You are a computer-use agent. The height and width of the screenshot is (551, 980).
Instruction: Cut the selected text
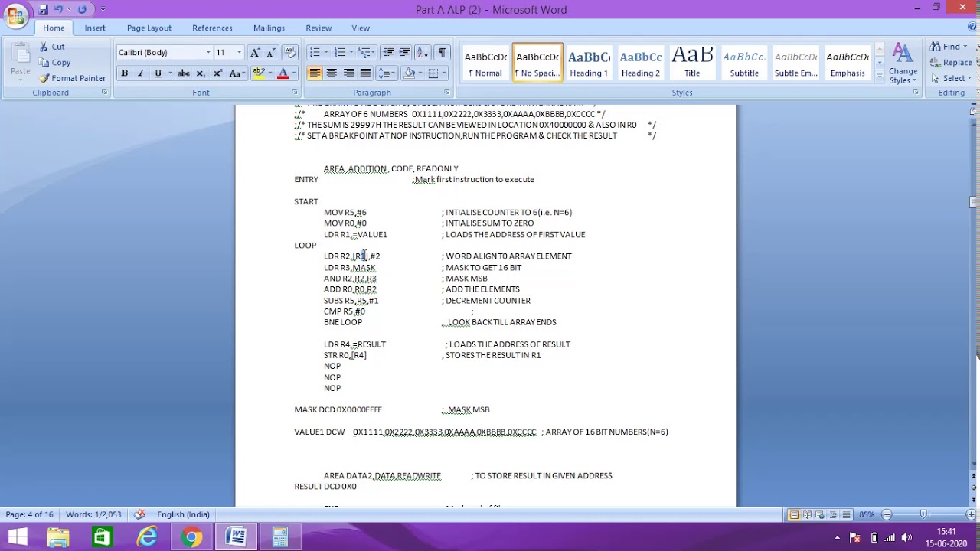(x=52, y=47)
